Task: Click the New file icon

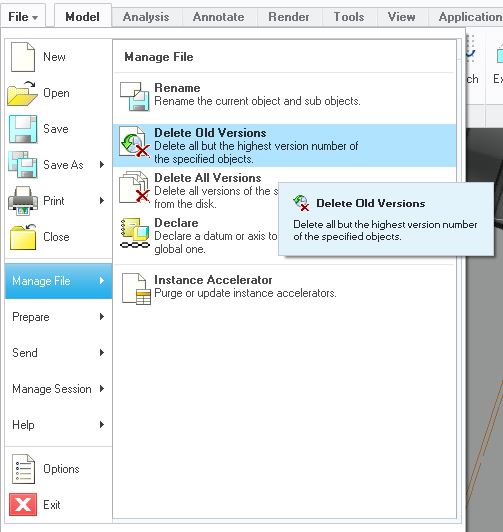Action: [22, 57]
